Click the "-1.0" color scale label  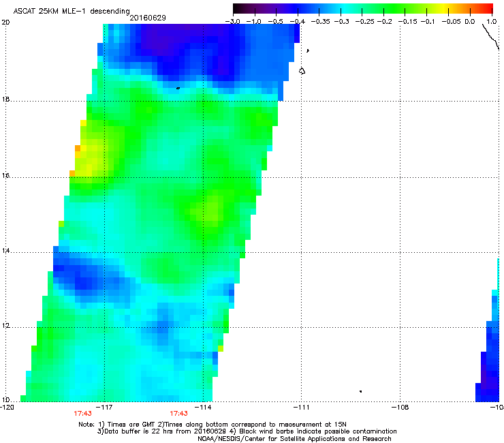pyautogui.click(x=253, y=22)
